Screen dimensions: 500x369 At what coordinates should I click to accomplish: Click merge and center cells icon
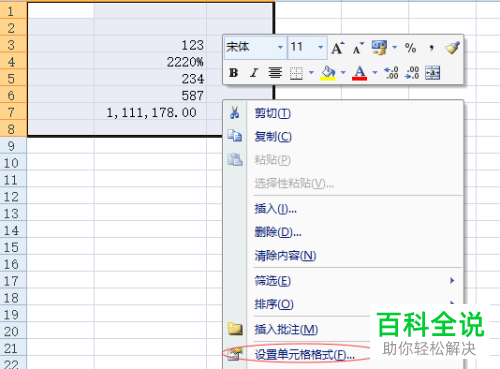click(433, 73)
